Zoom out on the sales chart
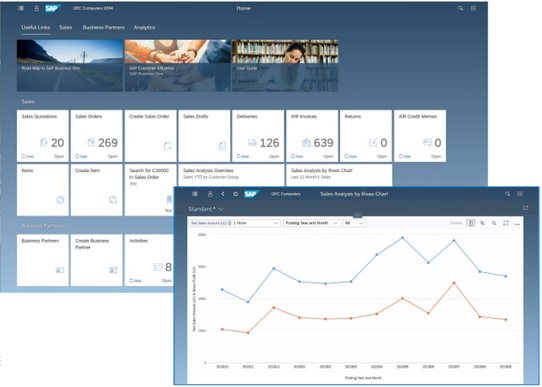This screenshot has width=542, height=387. [x=494, y=223]
